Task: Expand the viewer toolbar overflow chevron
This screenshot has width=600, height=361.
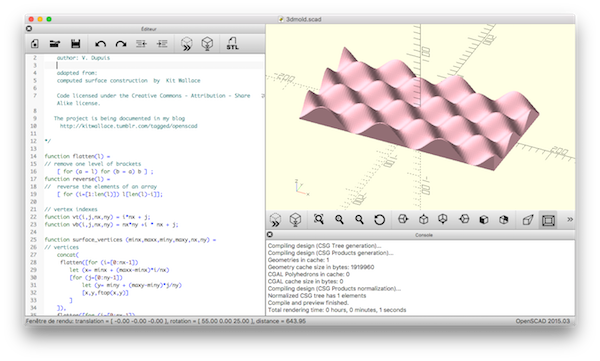Action: point(570,219)
